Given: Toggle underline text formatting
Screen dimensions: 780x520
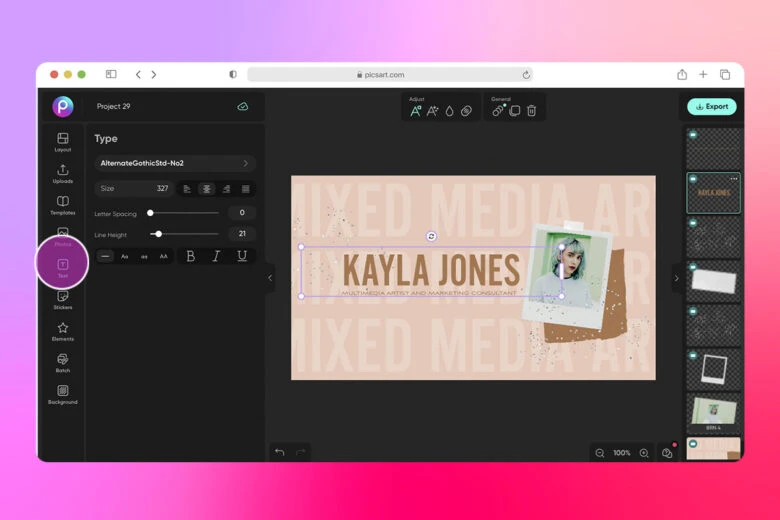Looking at the screenshot, I should tap(241, 256).
